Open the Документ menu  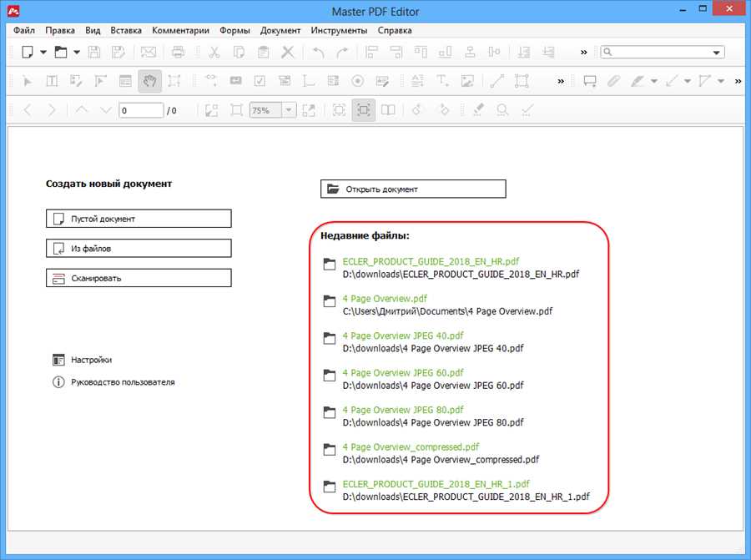click(280, 30)
